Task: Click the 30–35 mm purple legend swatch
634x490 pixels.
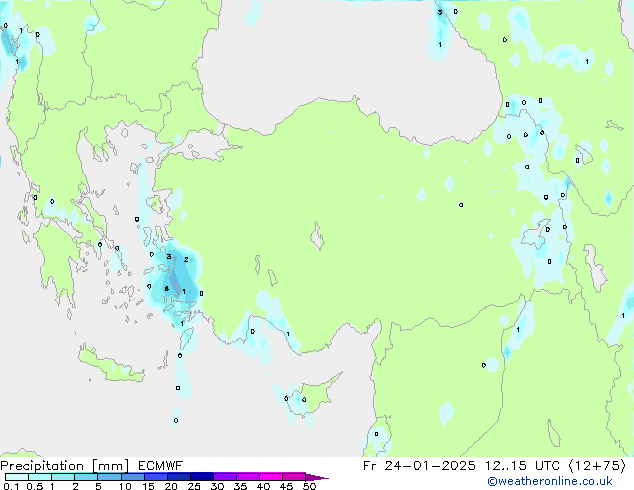Action: 224,477
